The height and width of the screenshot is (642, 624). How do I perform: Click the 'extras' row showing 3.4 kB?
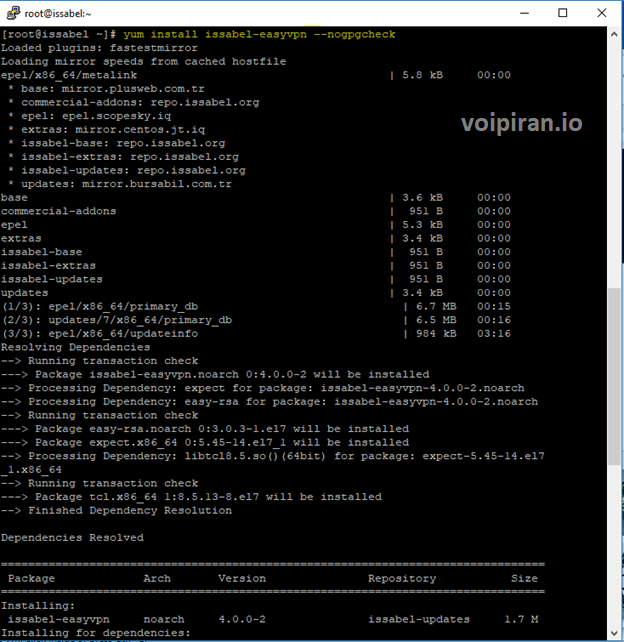255,238
